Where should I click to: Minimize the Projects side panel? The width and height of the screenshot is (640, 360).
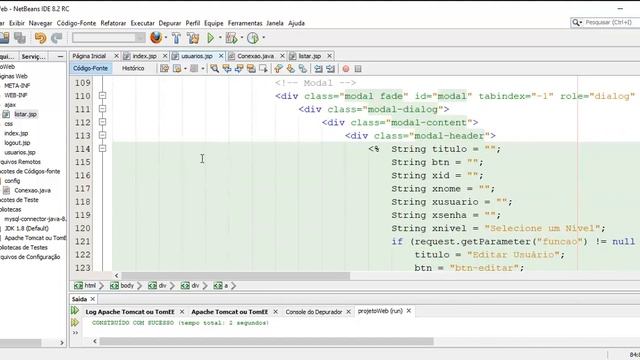(60, 56)
